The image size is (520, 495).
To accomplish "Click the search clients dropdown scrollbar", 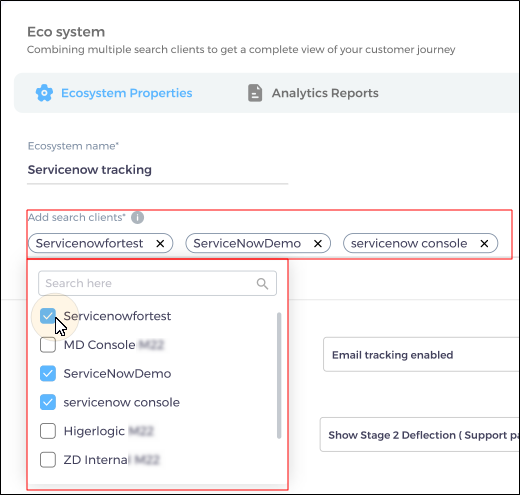I will [279, 376].
